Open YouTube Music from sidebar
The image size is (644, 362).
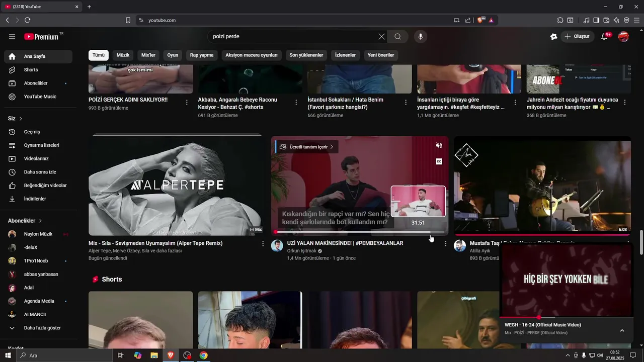click(x=38, y=97)
